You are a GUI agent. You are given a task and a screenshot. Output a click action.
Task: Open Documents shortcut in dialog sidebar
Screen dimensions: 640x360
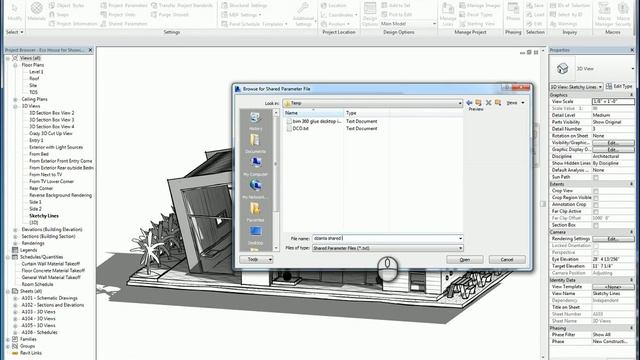click(256, 144)
